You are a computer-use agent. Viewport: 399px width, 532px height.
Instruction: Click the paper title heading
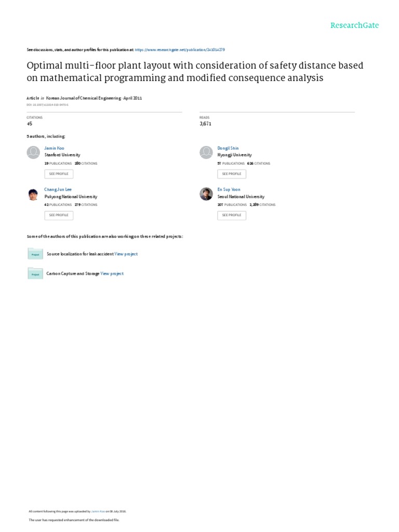click(195, 72)
